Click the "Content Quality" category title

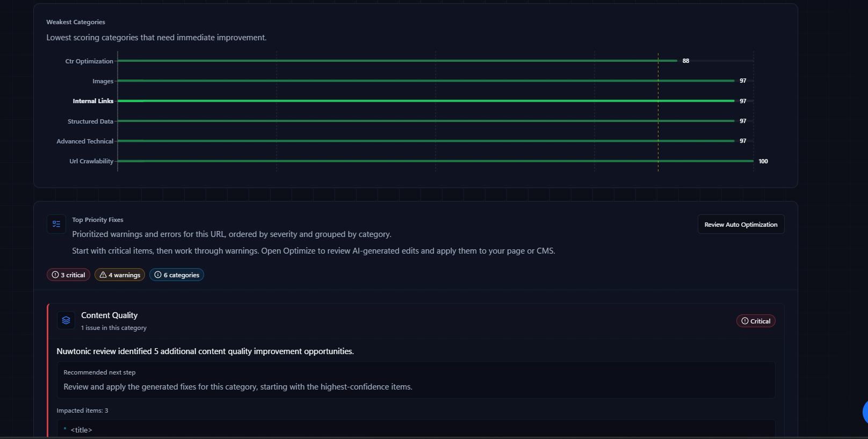click(x=109, y=315)
